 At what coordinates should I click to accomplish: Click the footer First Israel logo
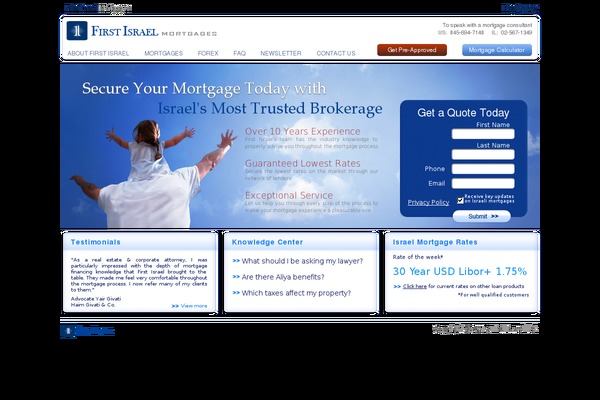(x=88, y=331)
